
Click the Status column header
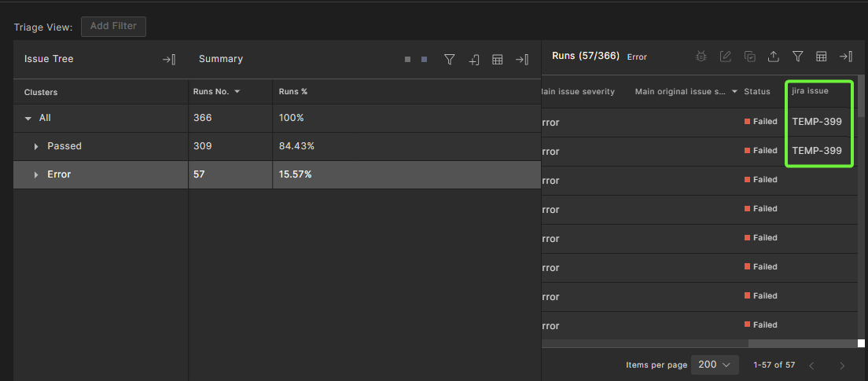tap(756, 92)
